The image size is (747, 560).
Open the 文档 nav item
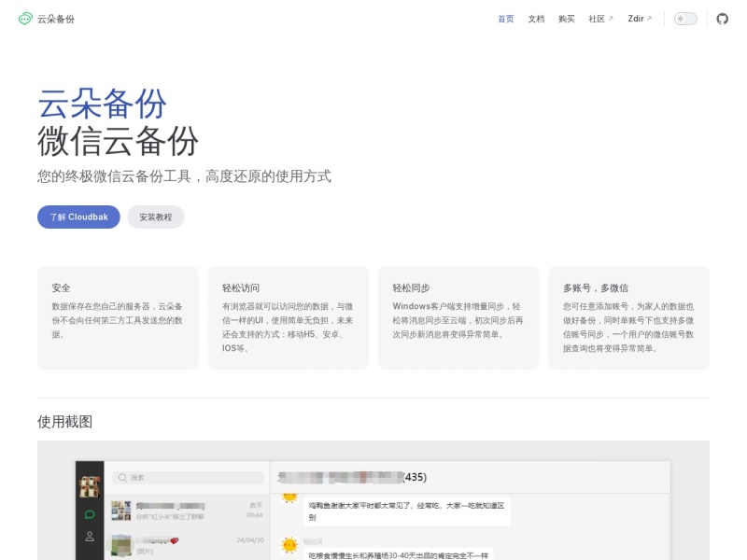pos(536,19)
